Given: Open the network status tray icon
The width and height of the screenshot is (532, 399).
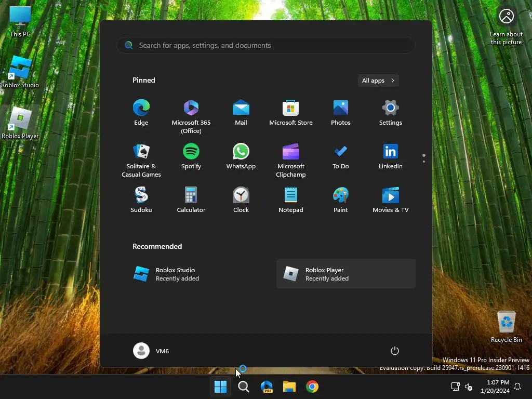Looking at the screenshot, I should click(455, 387).
